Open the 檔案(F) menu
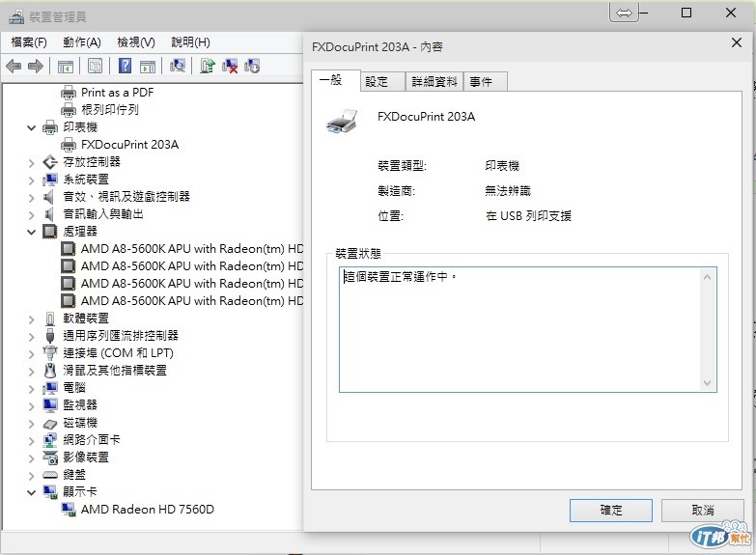Viewport: 756px width, 555px height. coord(29,42)
